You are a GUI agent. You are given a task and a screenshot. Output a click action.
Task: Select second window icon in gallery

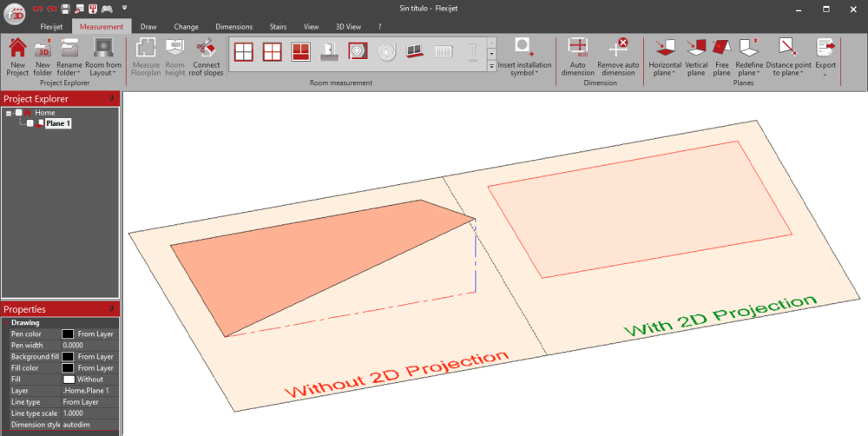273,51
